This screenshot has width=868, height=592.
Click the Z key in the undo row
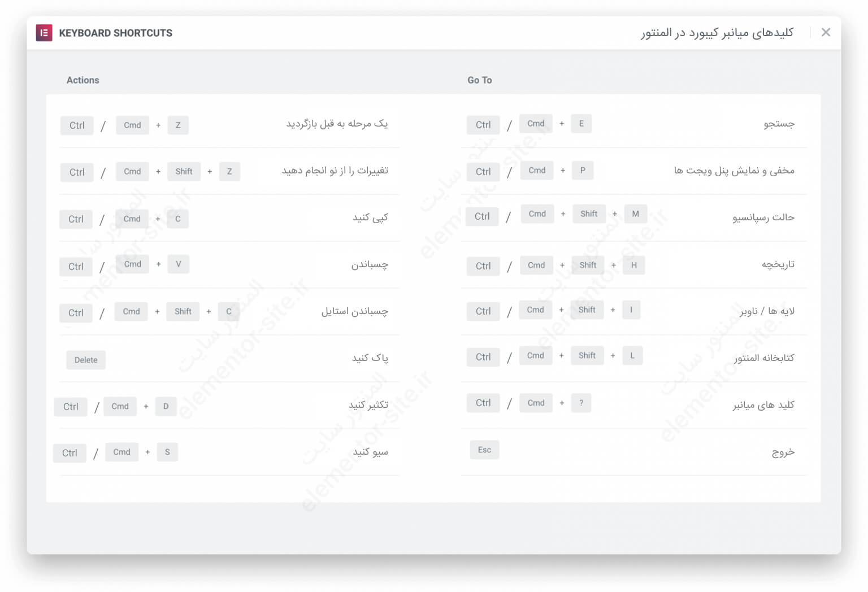click(x=178, y=125)
